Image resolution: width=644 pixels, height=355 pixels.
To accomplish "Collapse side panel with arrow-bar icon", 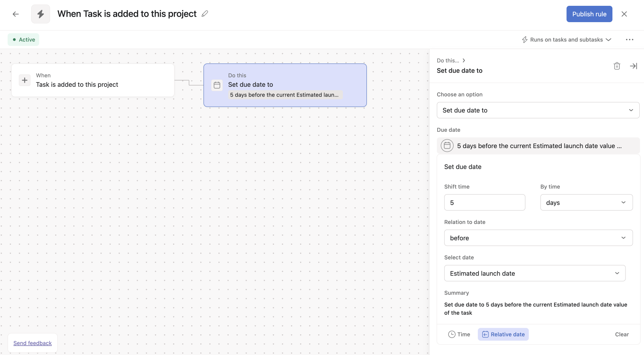I will [x=633, y=66].
